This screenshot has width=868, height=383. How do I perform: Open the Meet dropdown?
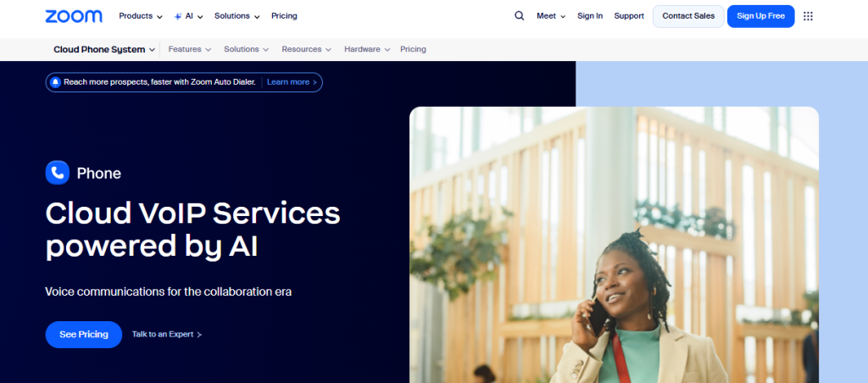(551, 16)
